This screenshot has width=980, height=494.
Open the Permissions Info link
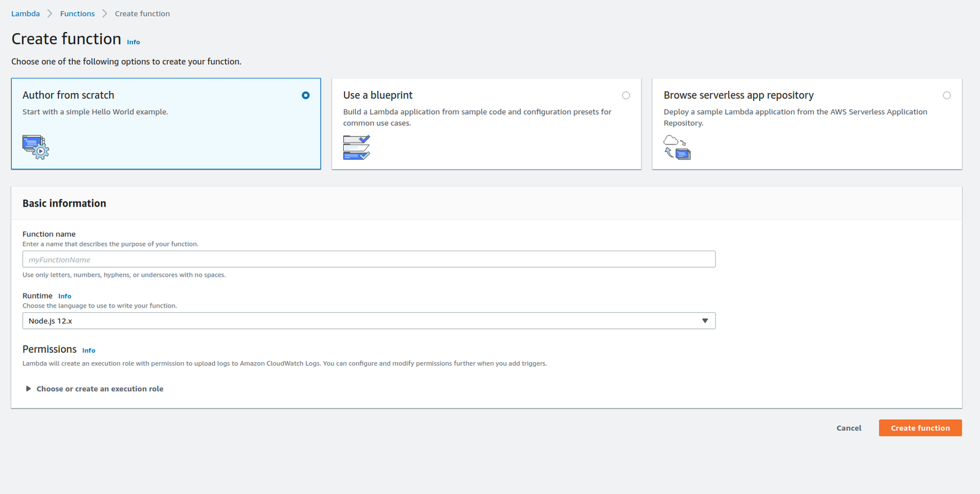pyautogui.click(x=88, y=350)
